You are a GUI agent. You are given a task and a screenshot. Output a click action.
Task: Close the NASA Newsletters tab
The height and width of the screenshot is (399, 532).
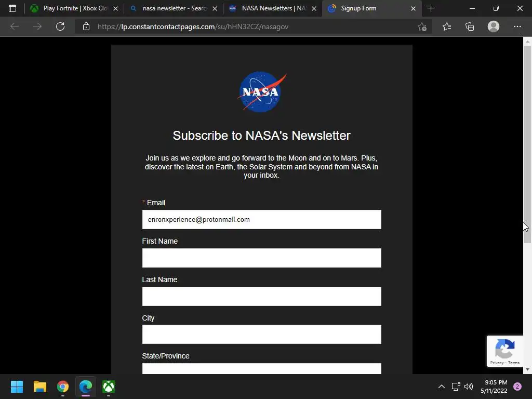(314, 8)
